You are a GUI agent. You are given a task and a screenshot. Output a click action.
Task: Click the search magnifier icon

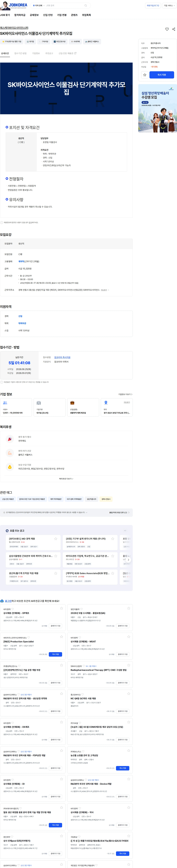(86, 5)
